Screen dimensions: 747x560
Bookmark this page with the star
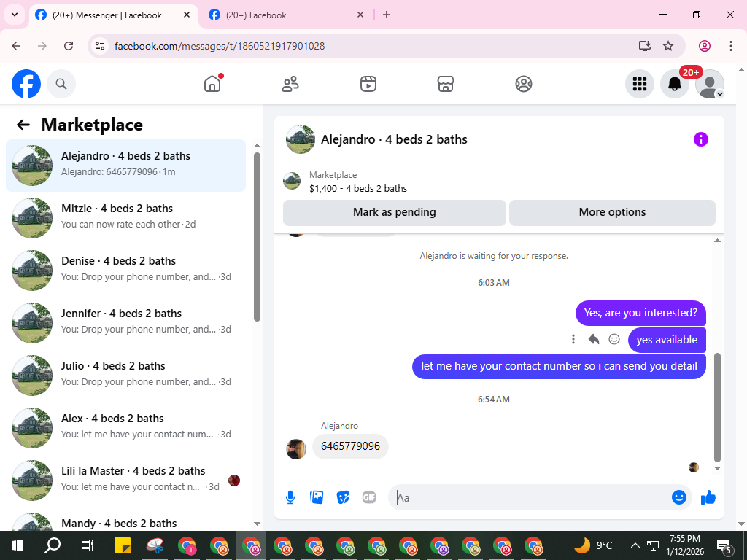coord(668,46)
